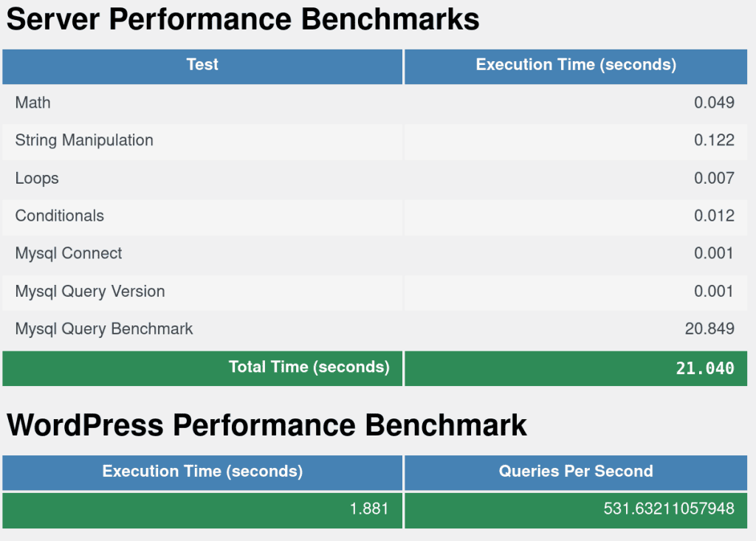Click the top 'Execution Time (seconds)' header beside Test
This screenshot has height=541, width=756.
[576, 65]
